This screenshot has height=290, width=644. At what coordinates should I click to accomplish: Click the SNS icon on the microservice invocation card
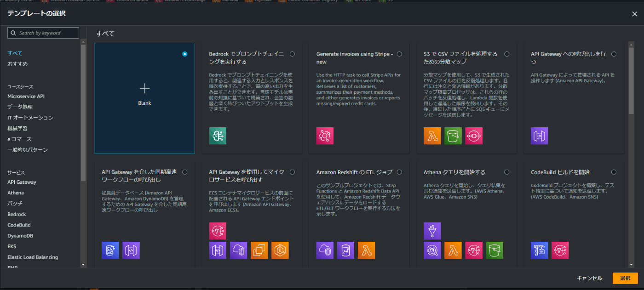[218, 231]
